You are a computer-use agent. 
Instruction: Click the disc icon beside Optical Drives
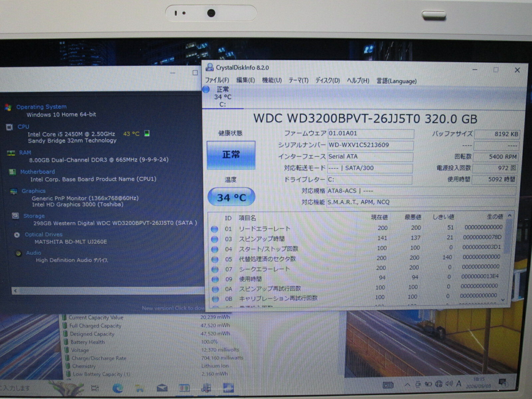pyautogui.click(x=17, y=235)
